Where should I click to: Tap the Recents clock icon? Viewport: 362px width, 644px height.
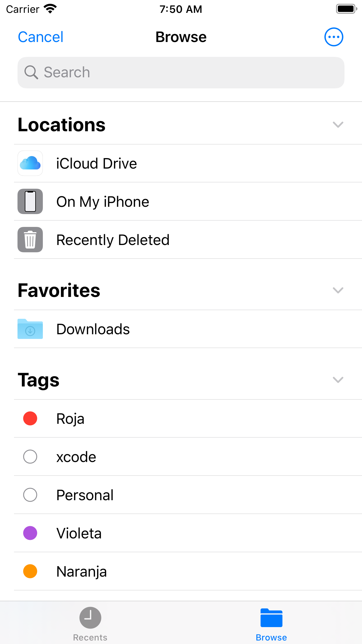[x=90, y=617]
